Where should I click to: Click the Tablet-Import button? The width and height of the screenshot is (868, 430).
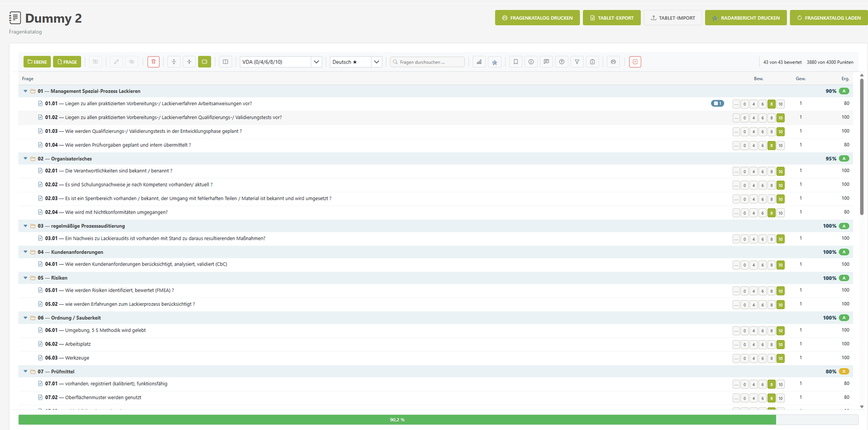tap(673, 18)
